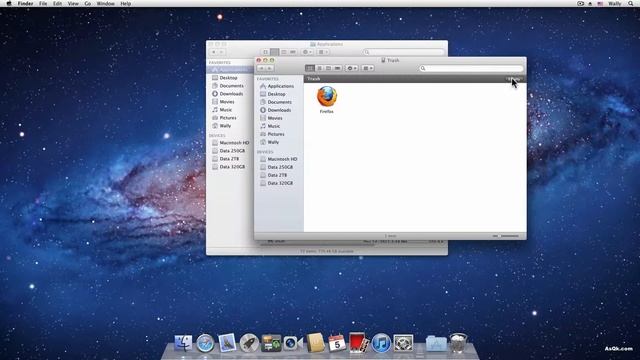The width and height of the screenshot is (640, 360).
Task: Switch Trash window to column view
Action: [328, 68]
